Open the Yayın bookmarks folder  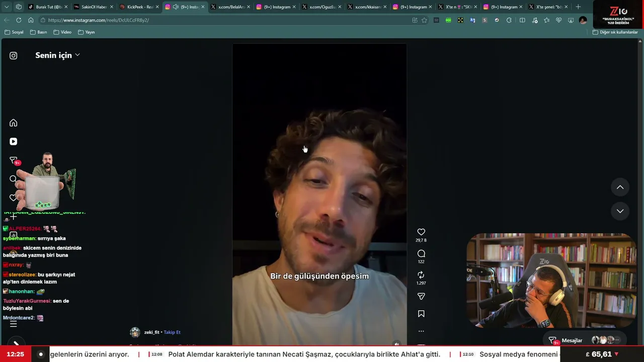tap(87, 32)
